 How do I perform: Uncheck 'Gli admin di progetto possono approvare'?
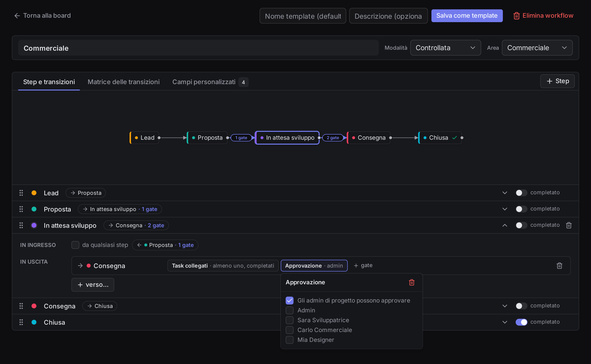click(x=290, y=301)
